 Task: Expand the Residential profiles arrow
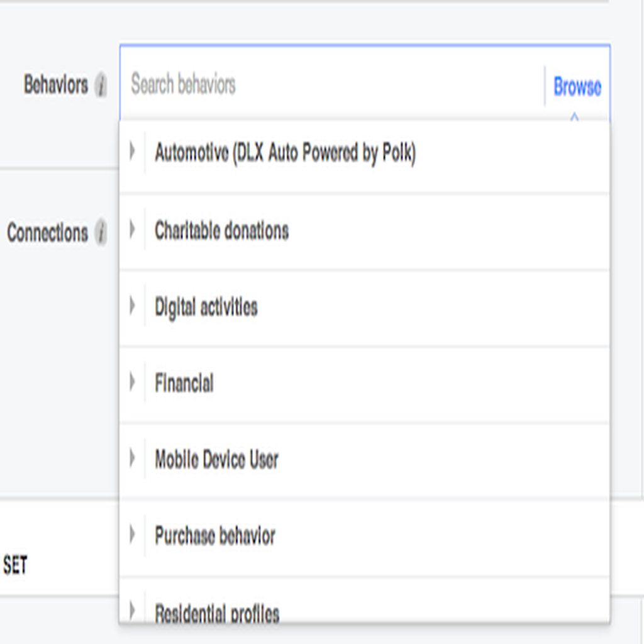pyautogui.click(x=132, y=610)
